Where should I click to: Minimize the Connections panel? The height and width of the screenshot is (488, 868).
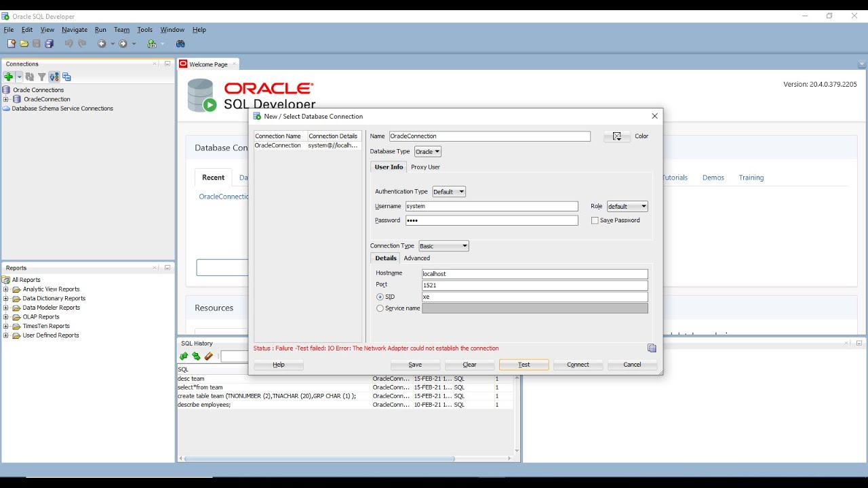tap(167, 64)
